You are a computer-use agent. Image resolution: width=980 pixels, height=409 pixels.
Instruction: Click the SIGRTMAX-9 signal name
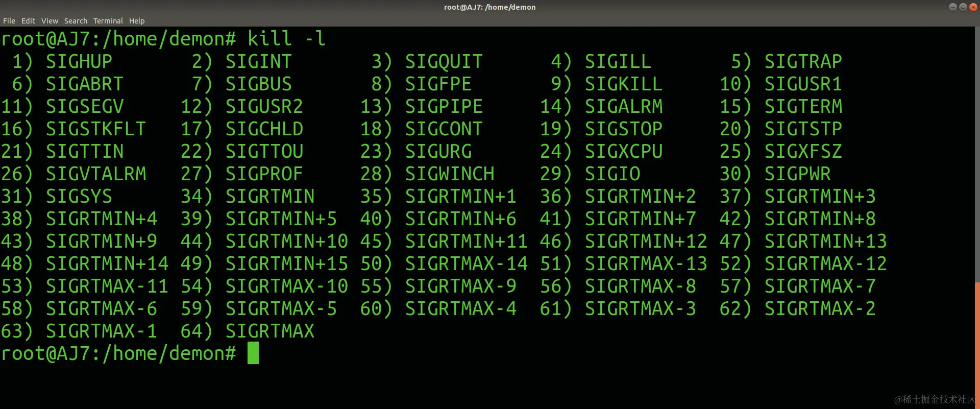coord(460,286)
